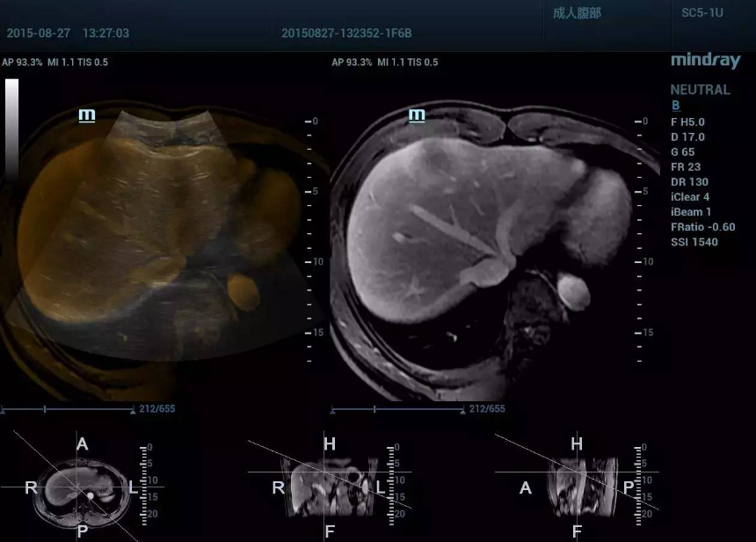Click the mindray logo
The image size is (756, 542).
click(x=705, y=61)
